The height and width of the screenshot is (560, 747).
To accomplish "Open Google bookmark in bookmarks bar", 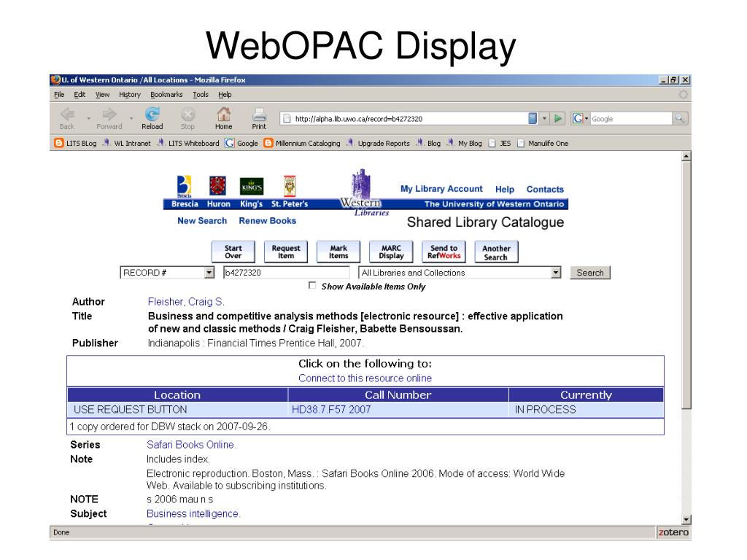I will pos(241,143).
